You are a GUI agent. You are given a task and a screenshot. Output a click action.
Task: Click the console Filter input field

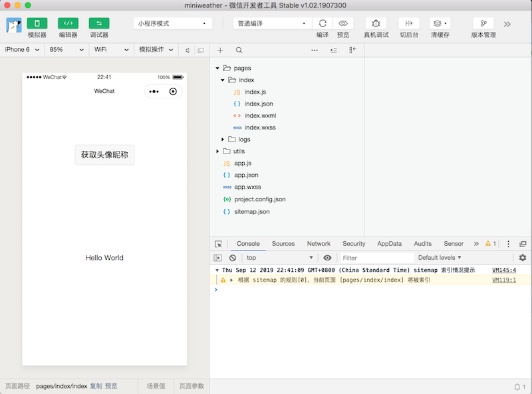(377, 258)
